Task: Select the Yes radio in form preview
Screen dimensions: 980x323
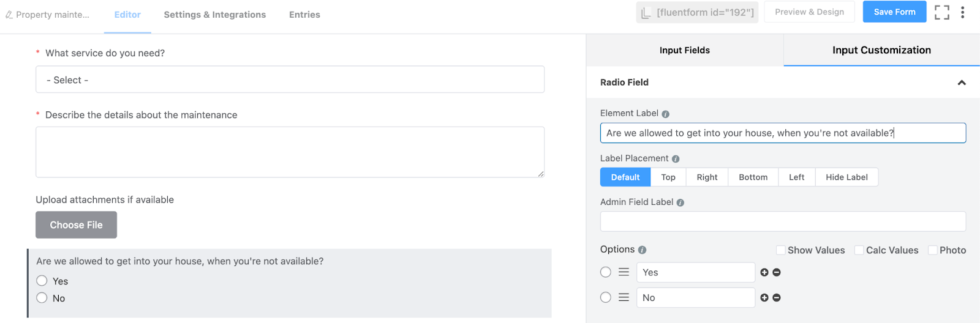Action: [42, 281]
